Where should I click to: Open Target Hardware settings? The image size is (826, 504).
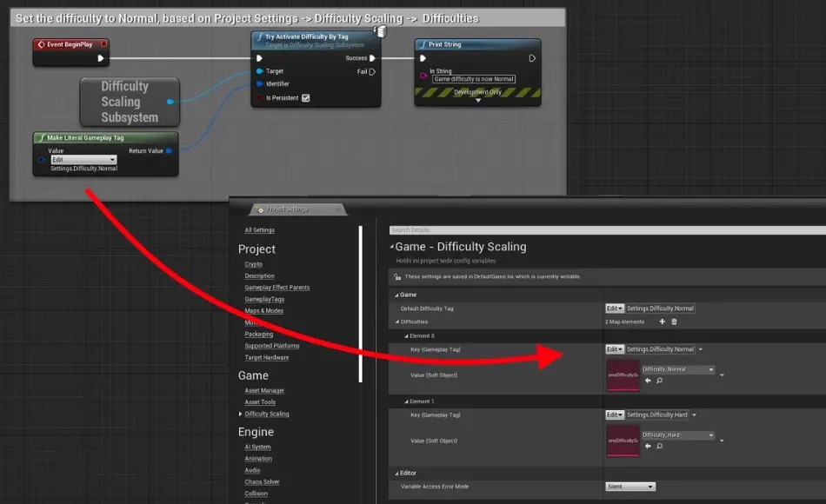pyautogui.click(x=267, y=358)
